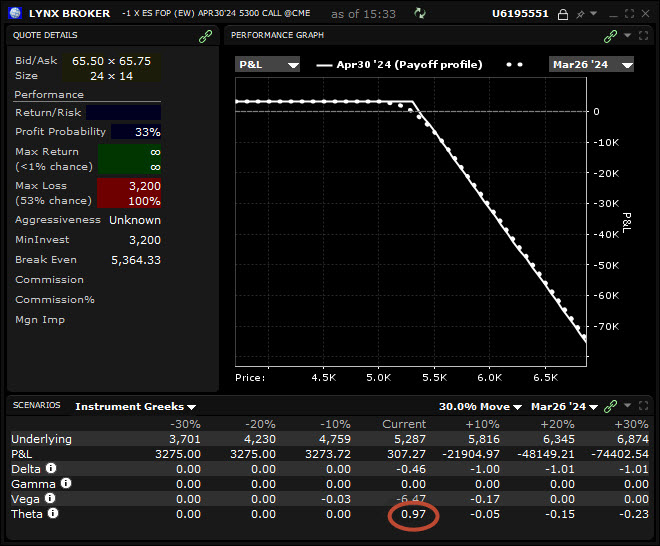
Task: Expand the Instrument Greeks dropdown
Action: click(136, 406)
